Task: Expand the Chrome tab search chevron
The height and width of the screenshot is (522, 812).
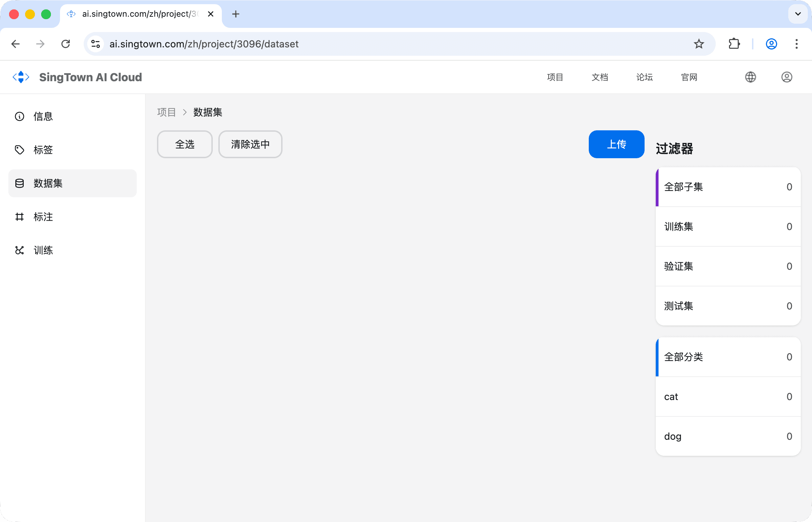Action: click(x=798, y=14)
